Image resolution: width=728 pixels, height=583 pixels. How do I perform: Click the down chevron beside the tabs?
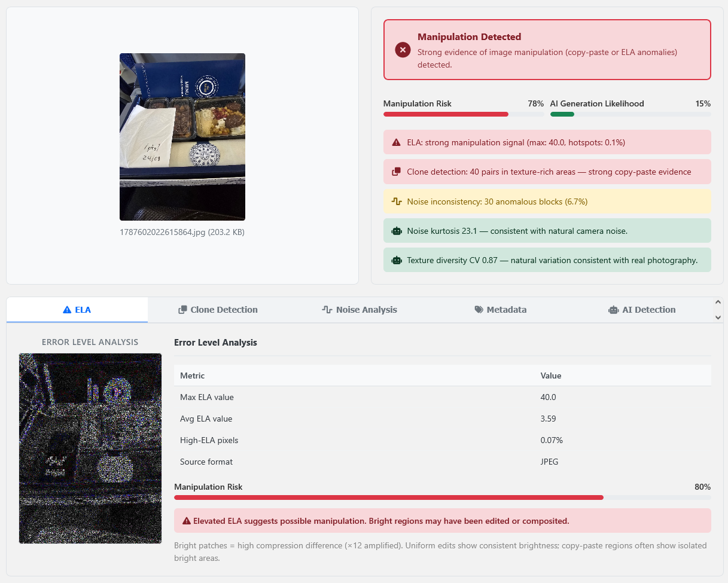pos(718,318)
